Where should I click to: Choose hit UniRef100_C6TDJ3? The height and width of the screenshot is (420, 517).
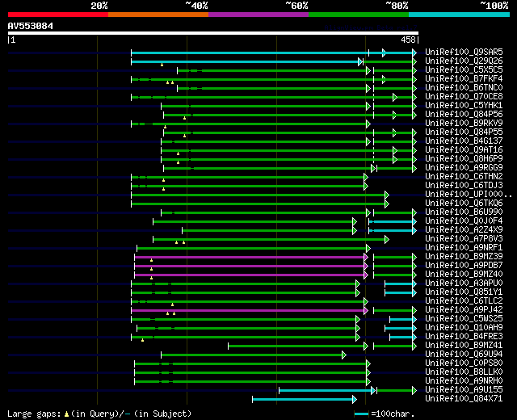(x=464, y=186)
